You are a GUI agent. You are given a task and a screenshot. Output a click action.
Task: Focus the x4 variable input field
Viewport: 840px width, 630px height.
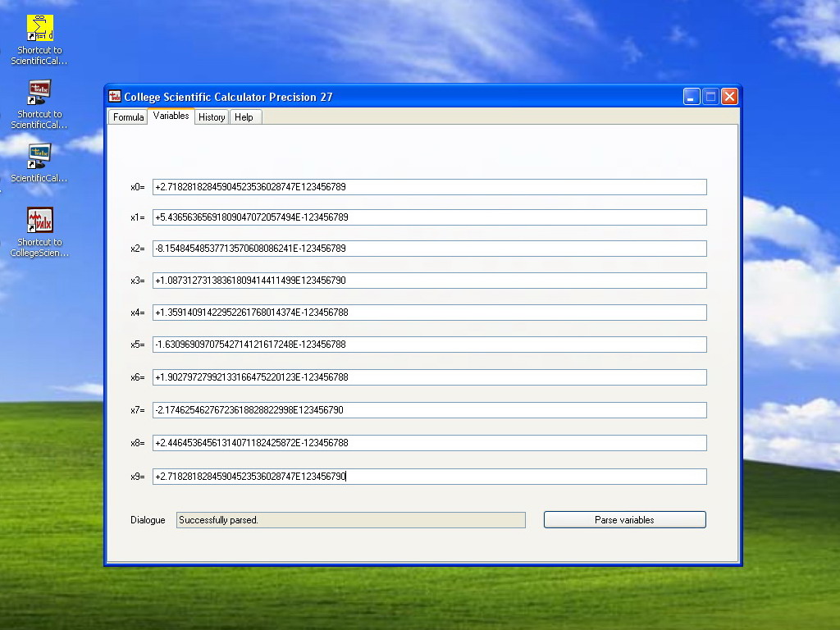click(430, 313)
